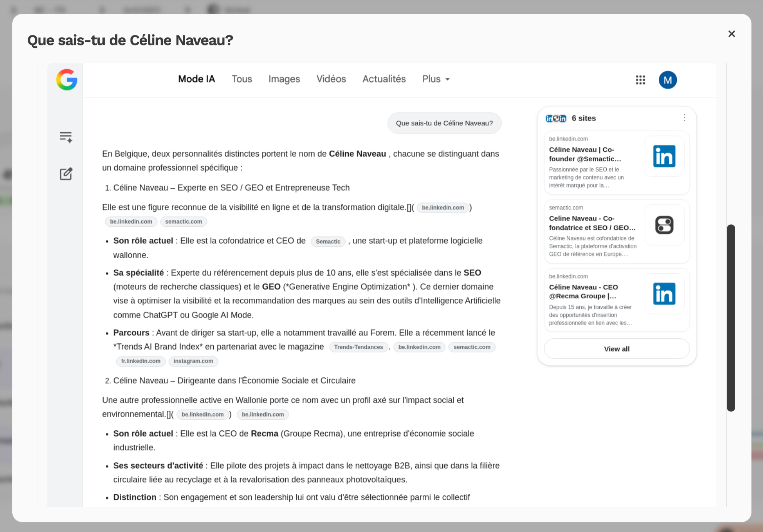
Task: Click the fr.linkedin.com source chip
Action: pyautogui.click(x=141, y=361)
